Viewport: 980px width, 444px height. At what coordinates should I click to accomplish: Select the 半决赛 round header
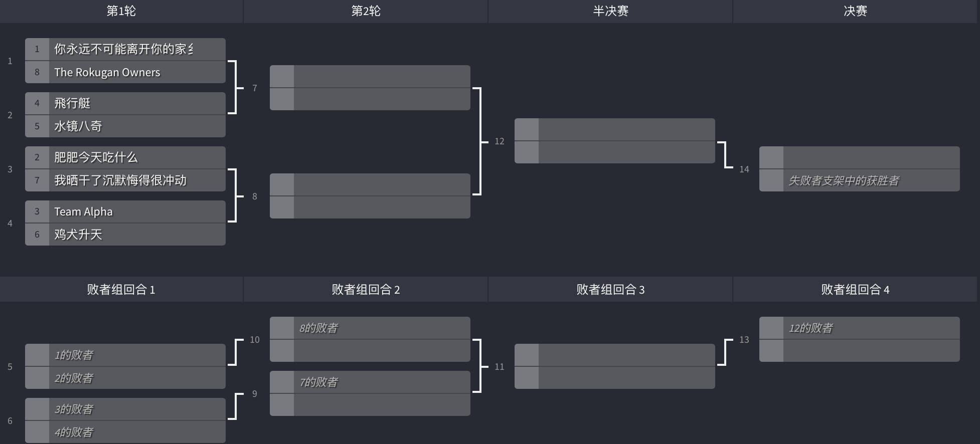[610, 11]
